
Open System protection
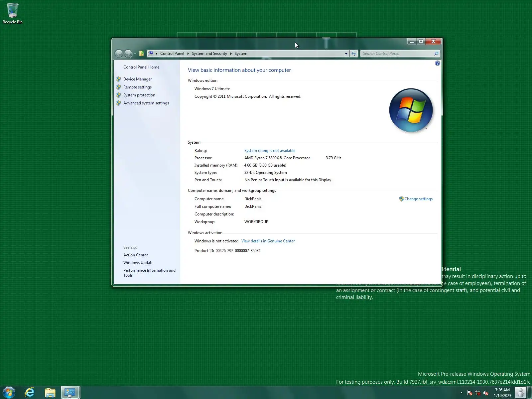(139, 95)
